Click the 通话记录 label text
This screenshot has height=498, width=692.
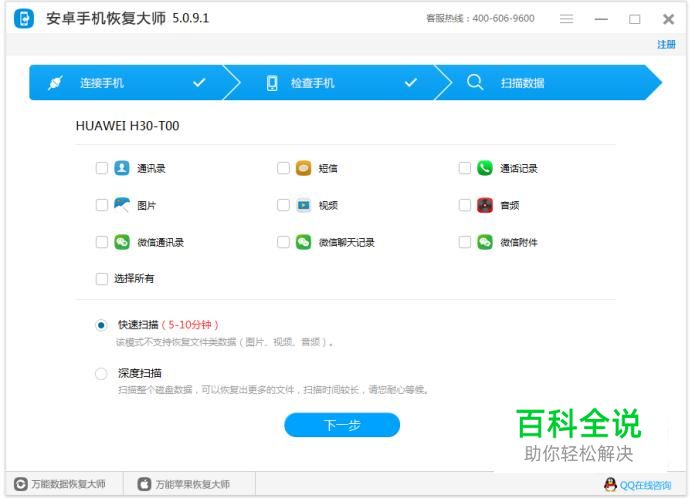point(519,169)
